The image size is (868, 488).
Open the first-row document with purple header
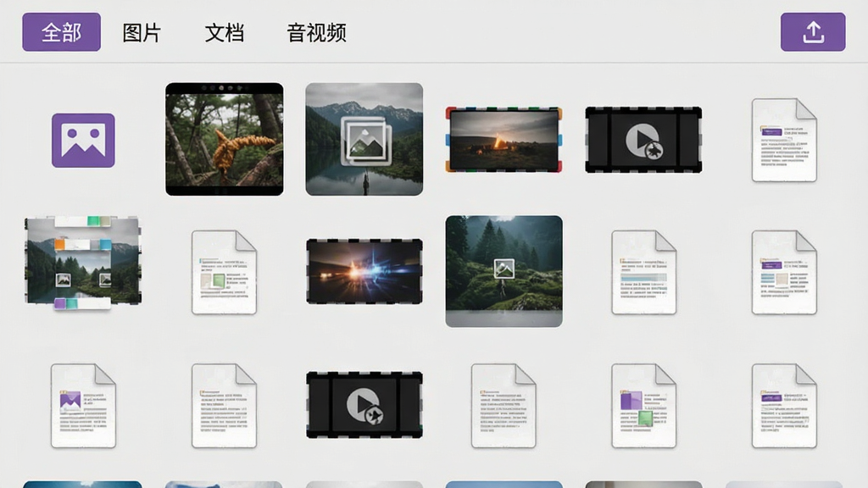(x=784, y=140)
